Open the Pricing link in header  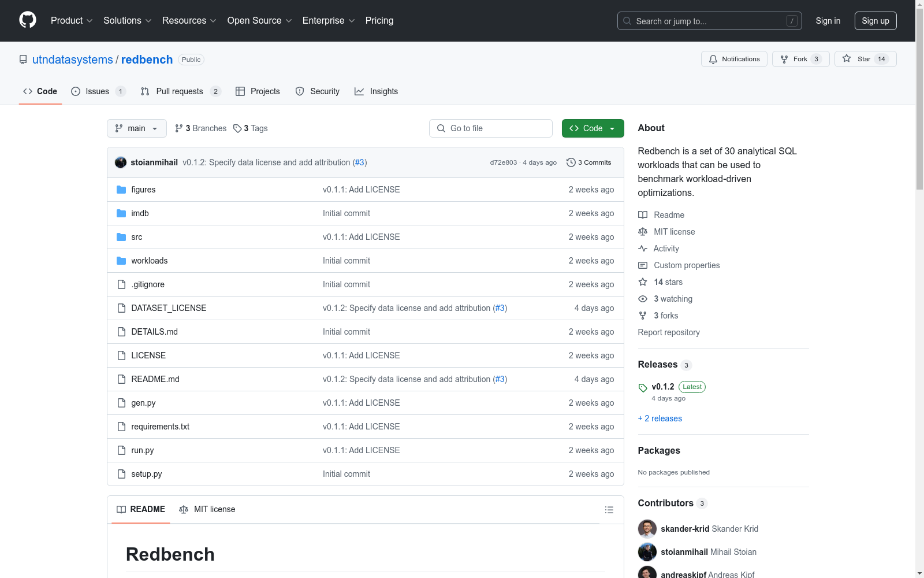point(379,20)
